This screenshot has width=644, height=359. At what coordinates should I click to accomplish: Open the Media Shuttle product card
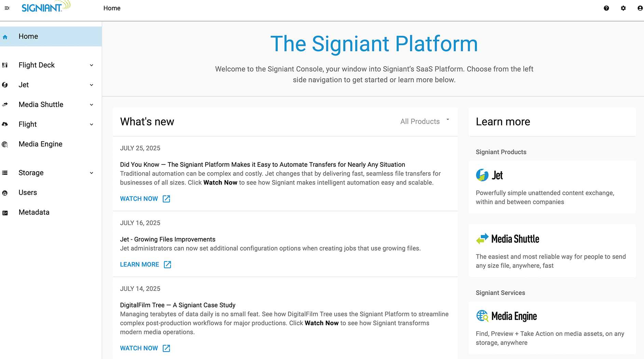552,251
